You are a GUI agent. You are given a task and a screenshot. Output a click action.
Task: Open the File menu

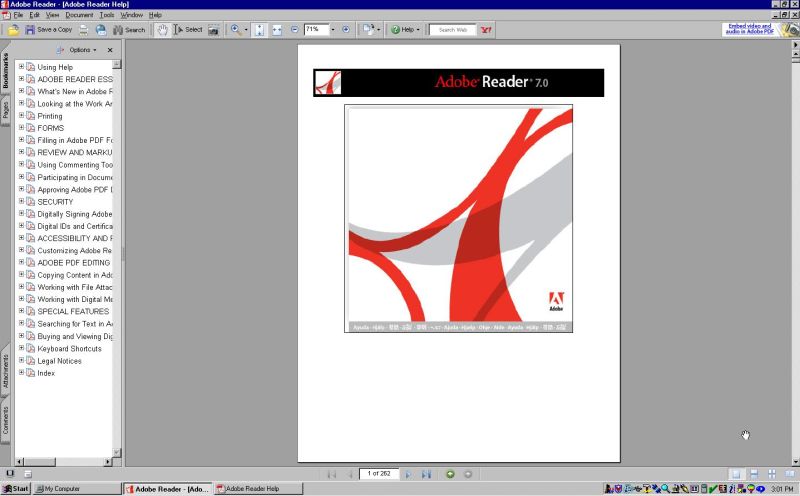coord(18,15)
